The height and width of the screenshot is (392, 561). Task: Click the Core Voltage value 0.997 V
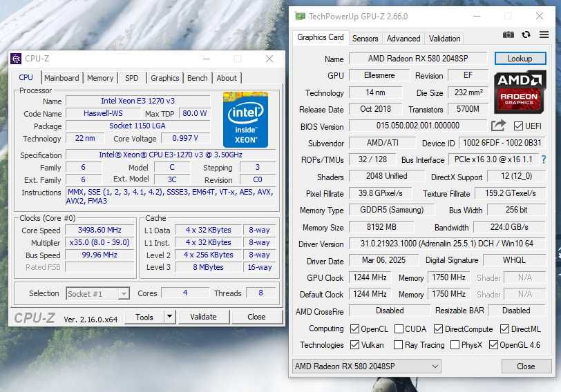click(x=185, y=138)
